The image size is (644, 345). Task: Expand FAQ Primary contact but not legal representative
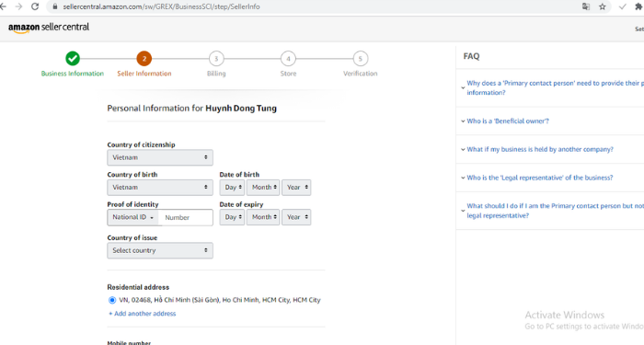pos(552,211)
